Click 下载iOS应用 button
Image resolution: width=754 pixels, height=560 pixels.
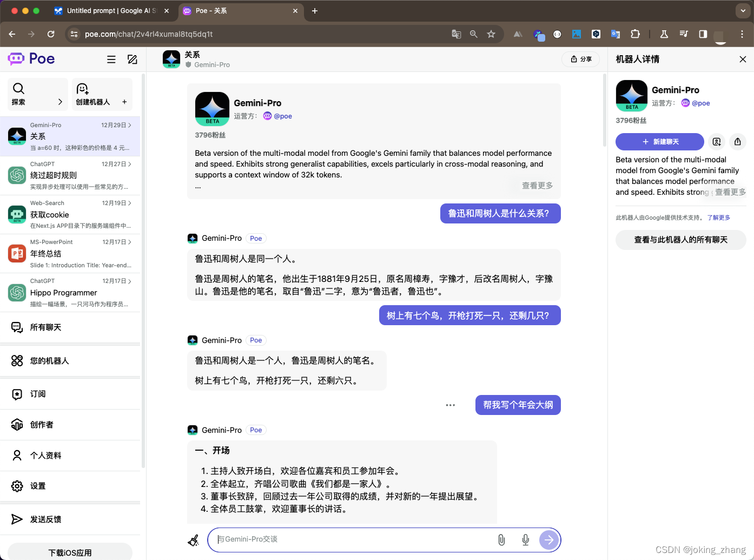click(x=70, y=552)
